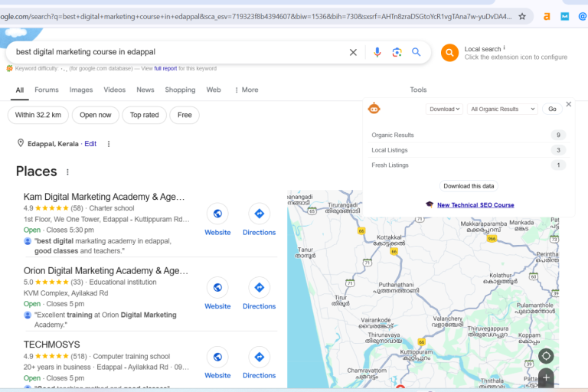Open Kam Digital Marketing Academy website icon
The width and height of the screenshot is (588, 392).
coord(217,214)
